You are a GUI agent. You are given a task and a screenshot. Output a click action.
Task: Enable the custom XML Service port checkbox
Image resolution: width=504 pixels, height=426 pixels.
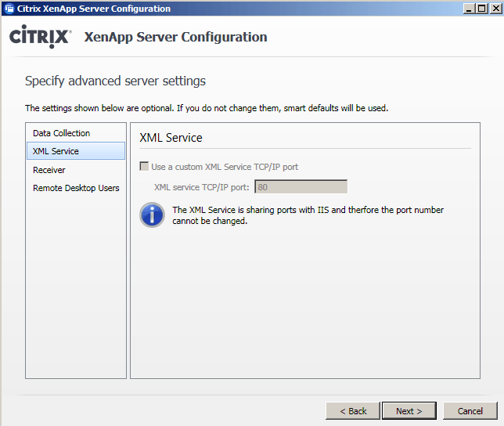[144, 167]
